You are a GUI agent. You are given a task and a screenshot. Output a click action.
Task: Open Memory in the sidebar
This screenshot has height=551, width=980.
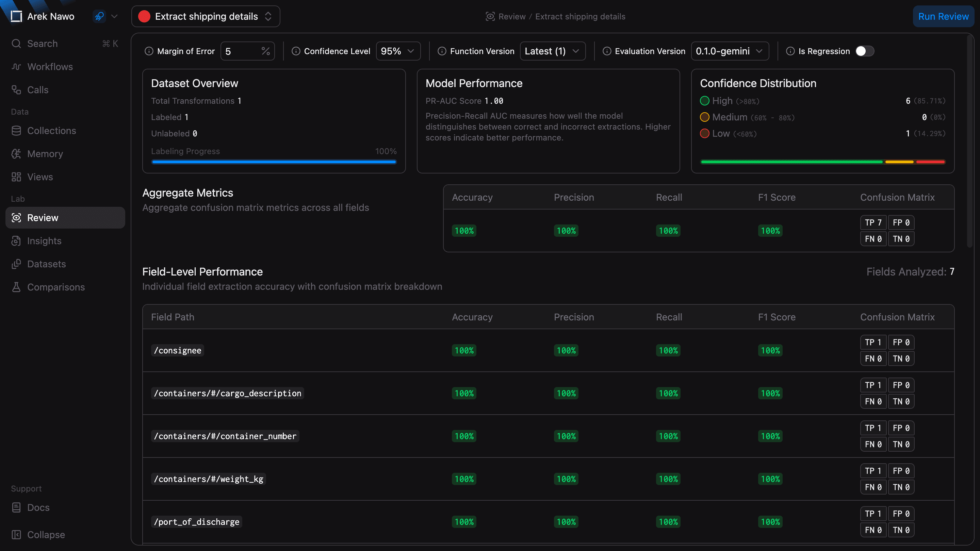(x=65, y=154)
